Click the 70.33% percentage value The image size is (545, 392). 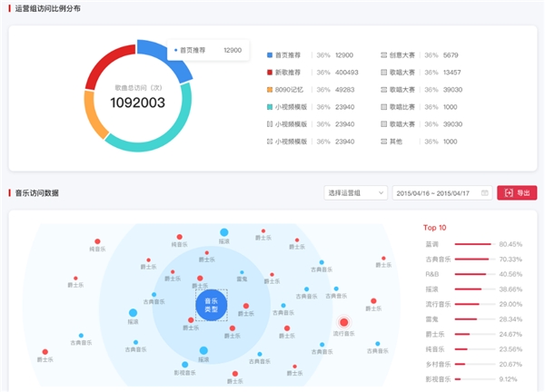click(x=510, y=260)
